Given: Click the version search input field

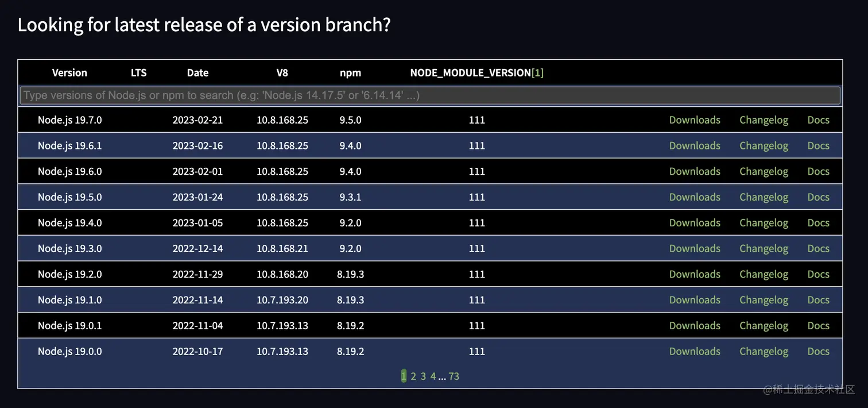Looking at the screenshot, I should [x=431, y=95].
